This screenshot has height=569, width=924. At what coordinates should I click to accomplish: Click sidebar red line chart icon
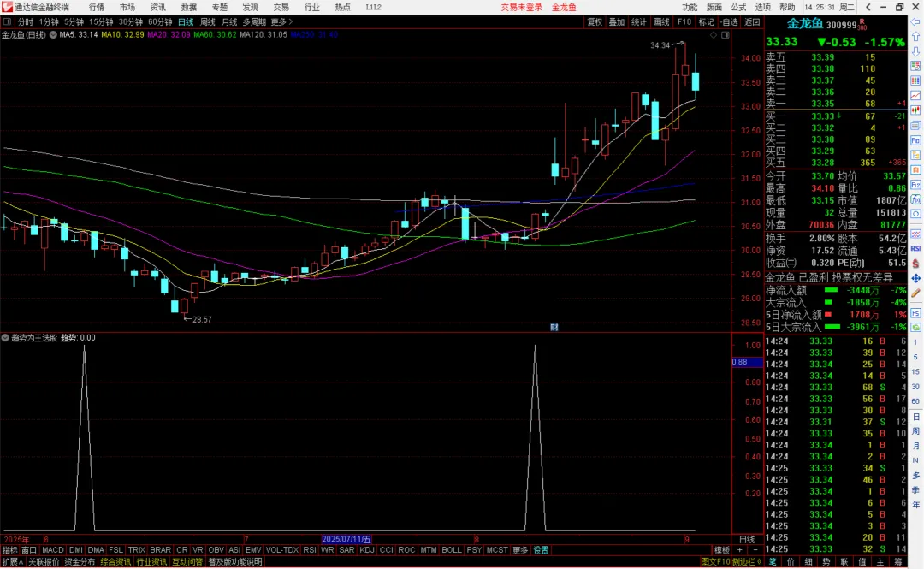(x=915, y=95)
